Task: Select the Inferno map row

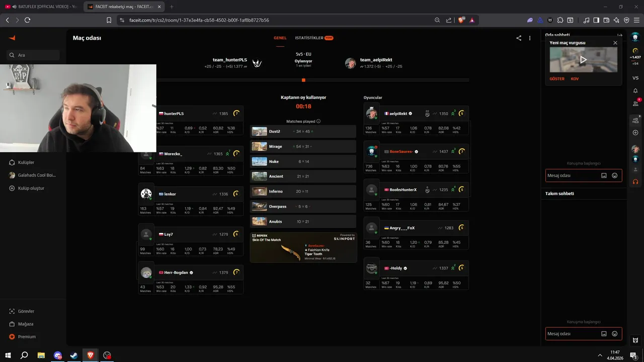Action: pos(303,192)
